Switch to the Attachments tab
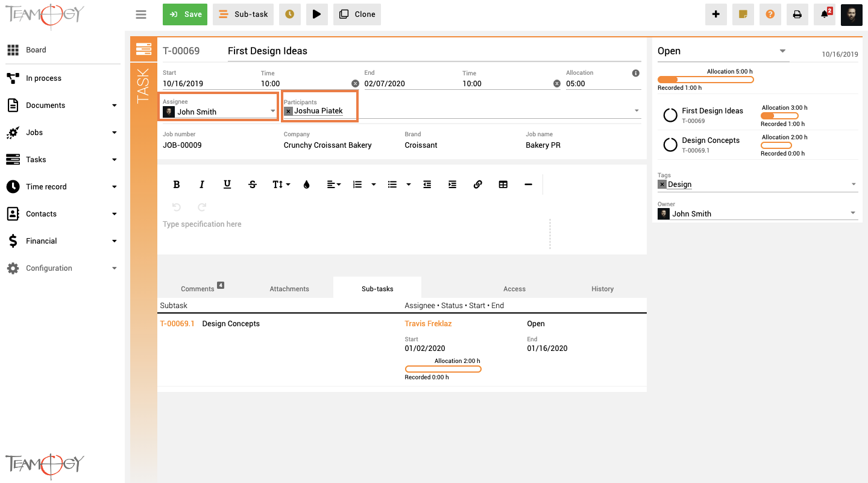868x483 pixels. [x=289, y=289]
